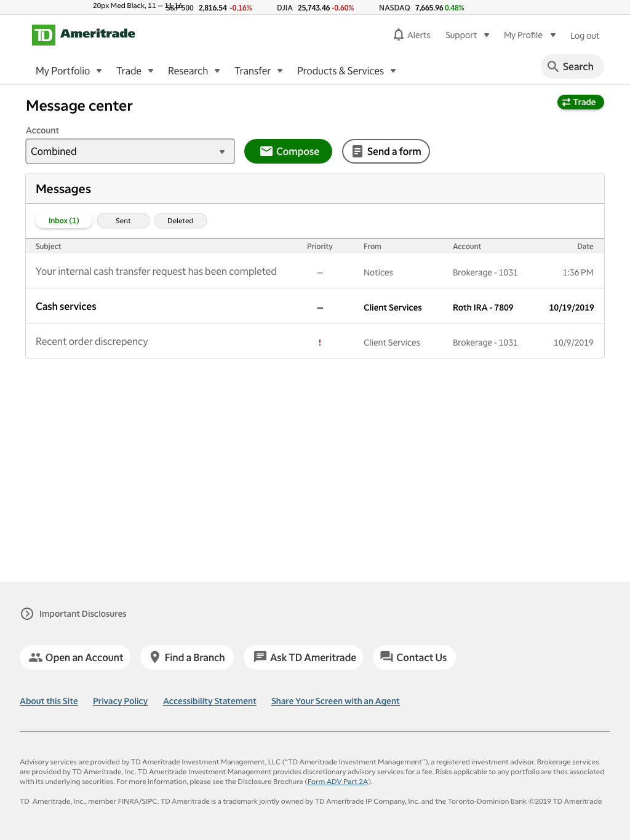The width and height of the screenshot is (630, 840).
Task: Click the Date column header
Action: coord(585,247)
